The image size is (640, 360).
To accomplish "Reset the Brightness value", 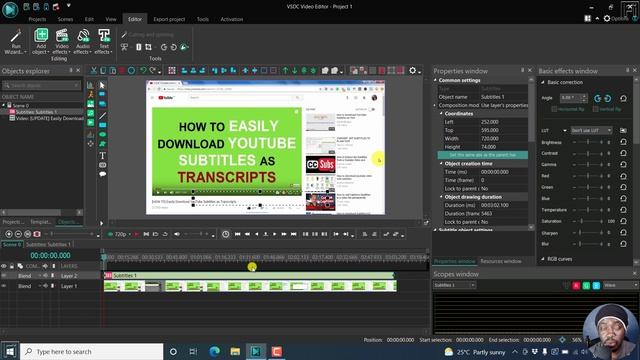I will (x=623, y=142).
